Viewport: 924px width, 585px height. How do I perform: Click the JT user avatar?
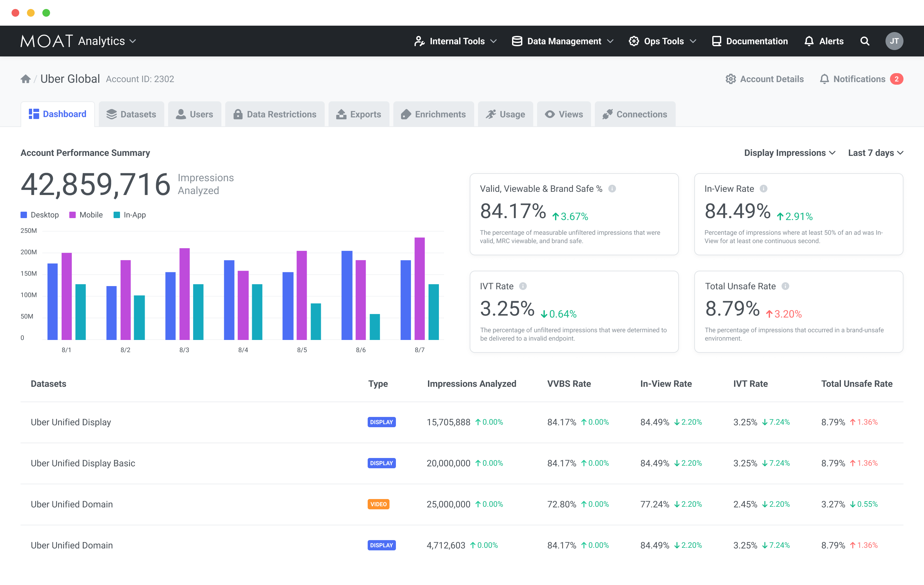click(x=894, y=41)
